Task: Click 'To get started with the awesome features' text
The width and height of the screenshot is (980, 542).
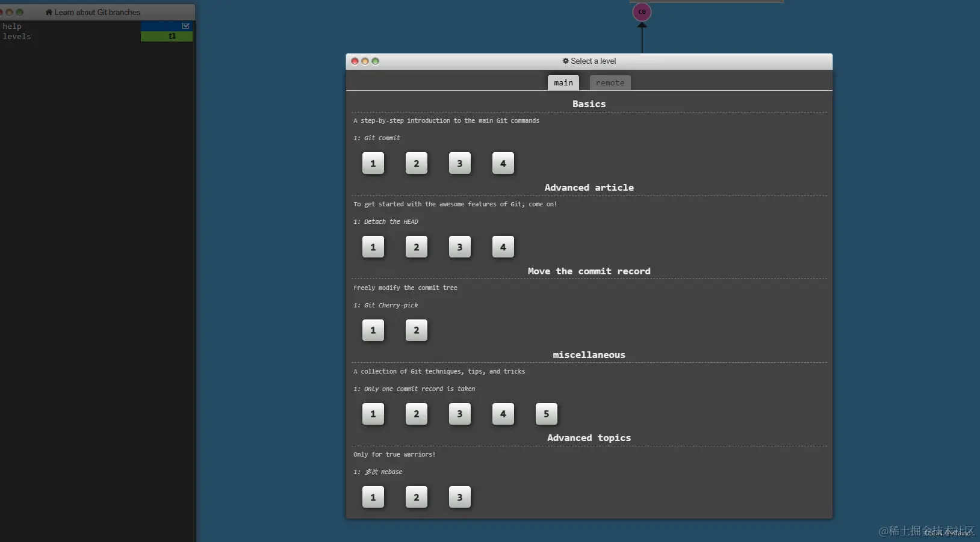Action: click(x=455, y=204)
